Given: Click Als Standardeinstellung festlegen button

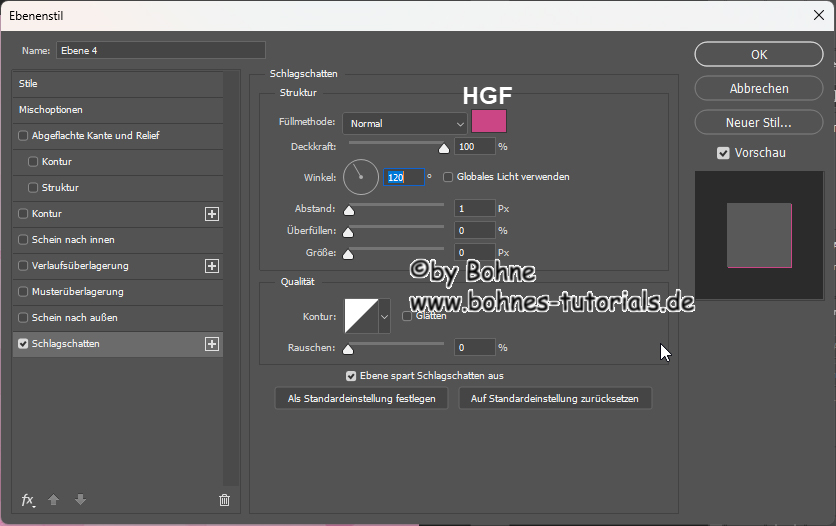Looking at the screenshot, I should [361, 398].
